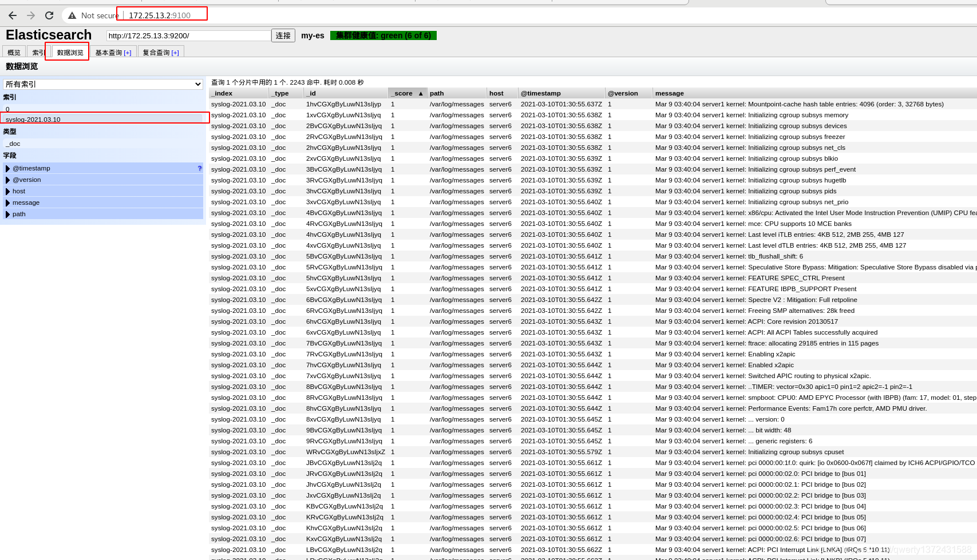
Task: Click the browser forward arrow
Action: click(x=31, y=15)
